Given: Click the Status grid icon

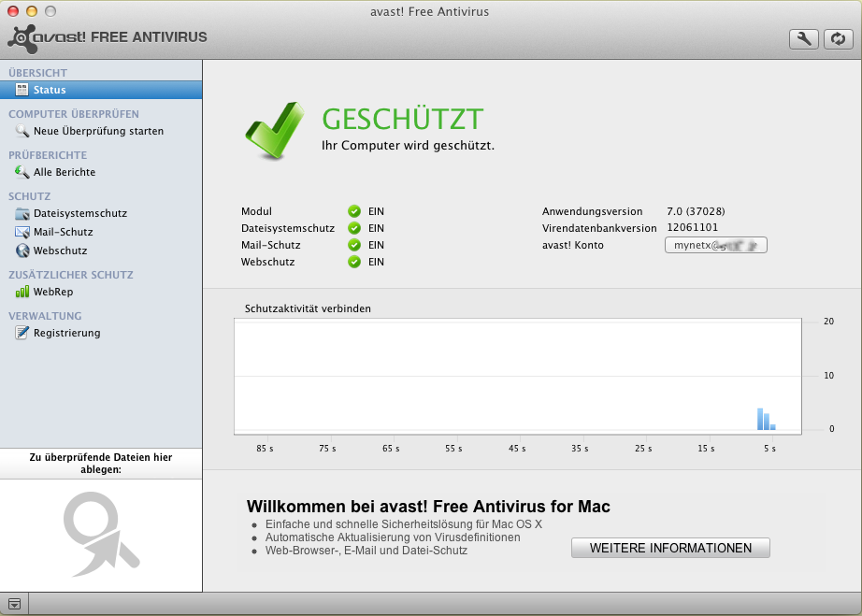Looking at the screenshot, I should (22, 90).
